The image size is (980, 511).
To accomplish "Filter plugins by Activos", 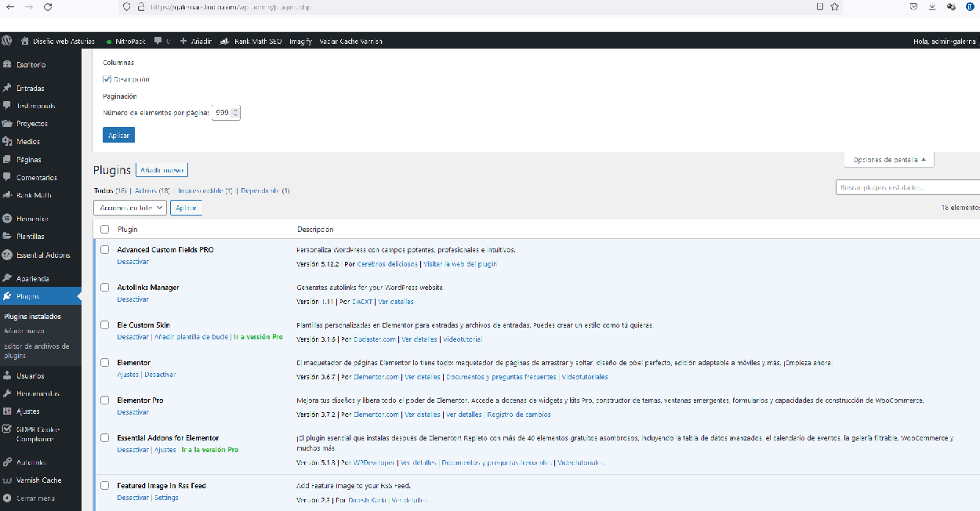I will [152, 190].
